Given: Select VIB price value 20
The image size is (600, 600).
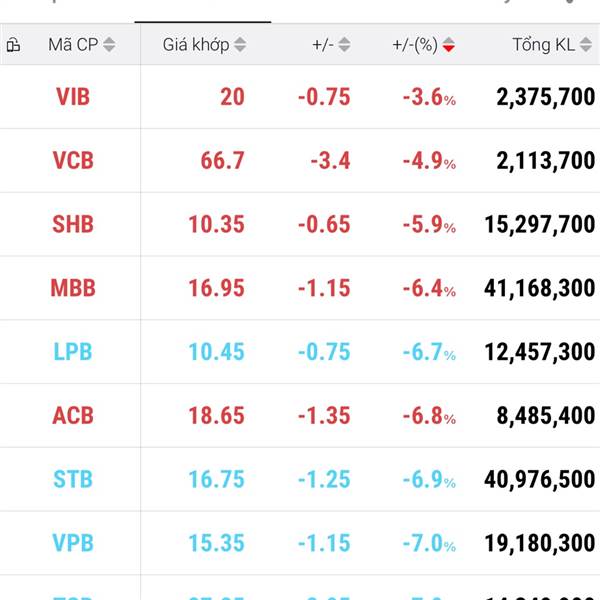Looking at the screenshot, I should click(x=232, y=96).
